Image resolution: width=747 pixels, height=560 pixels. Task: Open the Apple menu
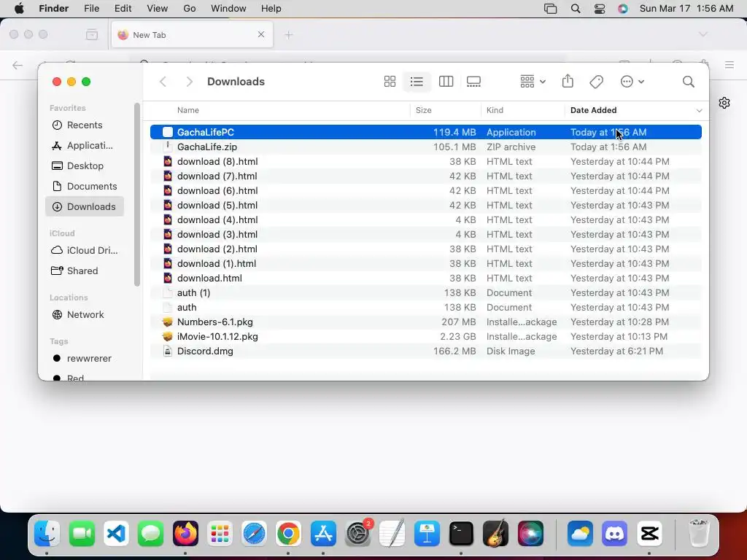[x=19, y=9]
